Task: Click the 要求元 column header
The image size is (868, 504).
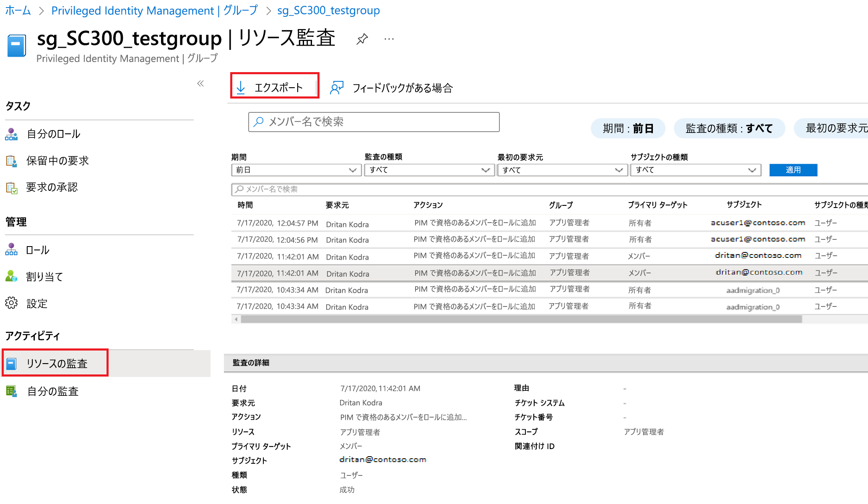Action: click(x=337, y=205)
